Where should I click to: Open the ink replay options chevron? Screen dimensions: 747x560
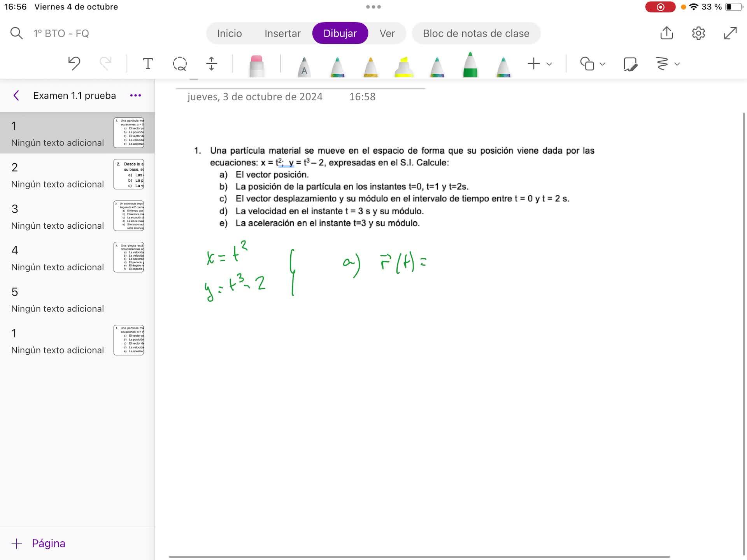click(677, 64)
